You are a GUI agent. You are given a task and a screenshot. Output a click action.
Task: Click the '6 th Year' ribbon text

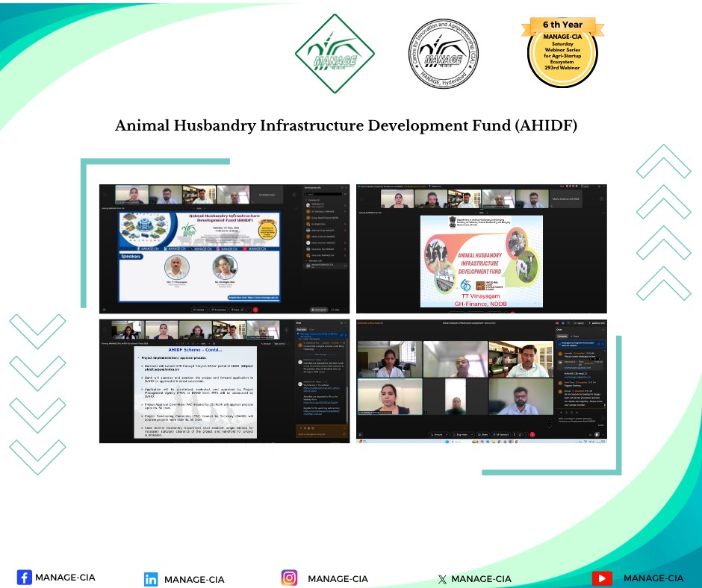coord(563,25)
